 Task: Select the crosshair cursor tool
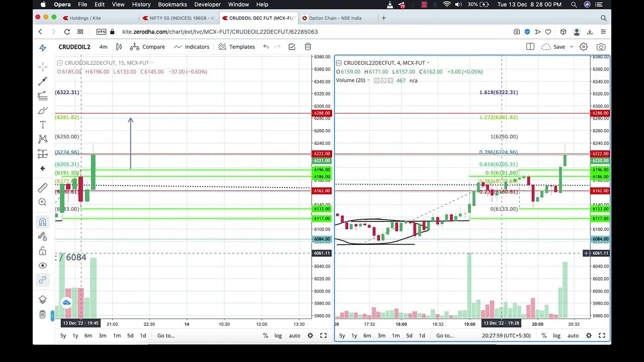[43, 67]
